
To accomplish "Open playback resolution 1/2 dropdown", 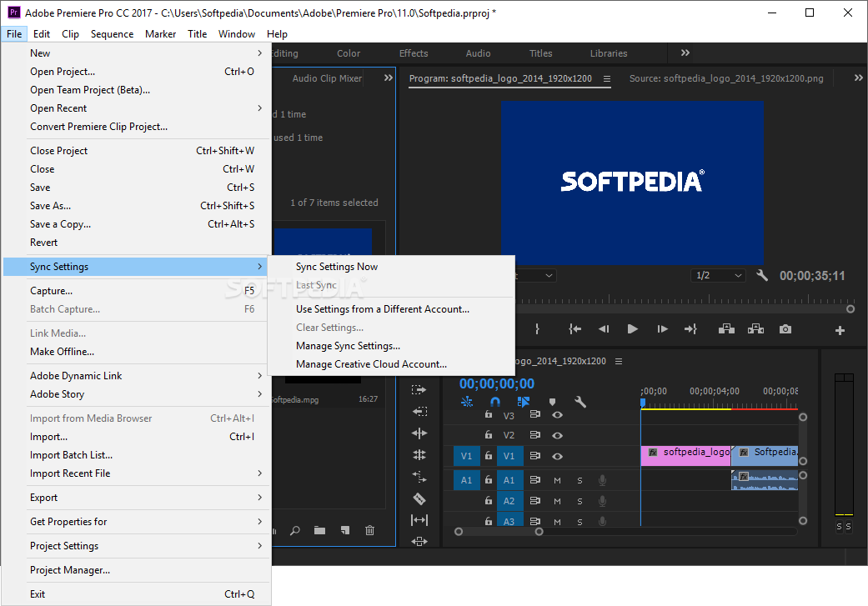I will 718,275.
